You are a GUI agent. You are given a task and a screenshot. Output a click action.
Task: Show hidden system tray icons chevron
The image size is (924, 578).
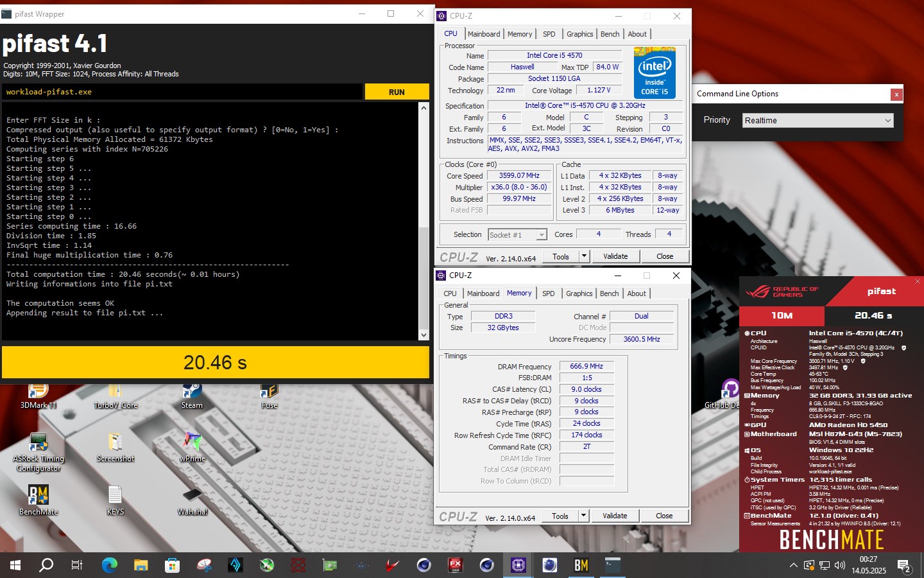coord(794,565)
